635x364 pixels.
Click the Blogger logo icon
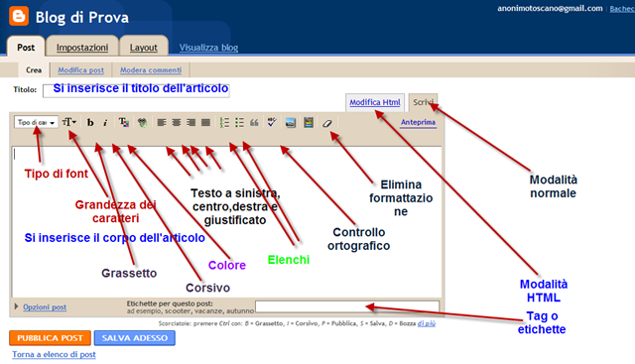[x=19, y=16]
